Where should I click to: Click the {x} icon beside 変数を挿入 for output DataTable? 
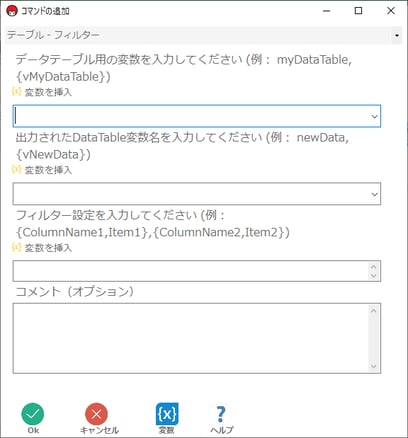tap(16, 169)
